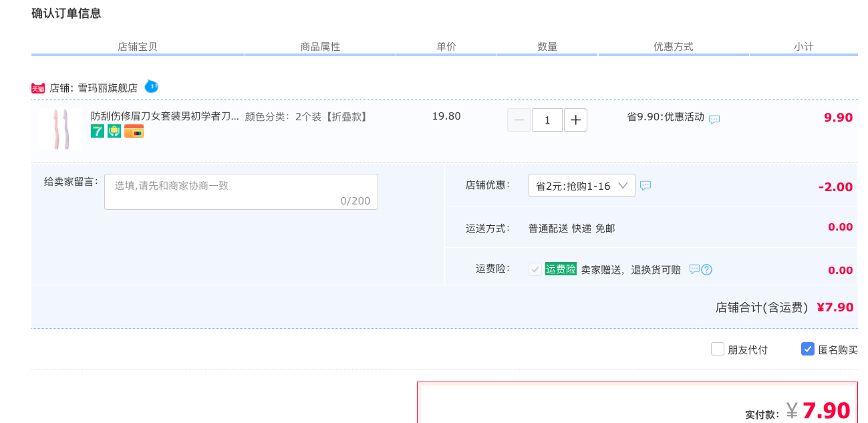Click the orange credit card payment icon
The height and width of the screenshot is (423, 868).
[x=134, y=131]
